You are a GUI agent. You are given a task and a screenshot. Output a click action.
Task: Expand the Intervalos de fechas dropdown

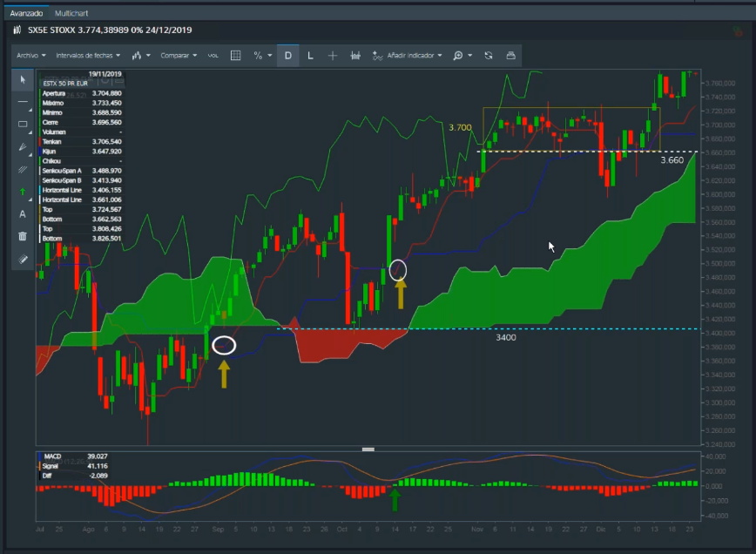point(86,55)
